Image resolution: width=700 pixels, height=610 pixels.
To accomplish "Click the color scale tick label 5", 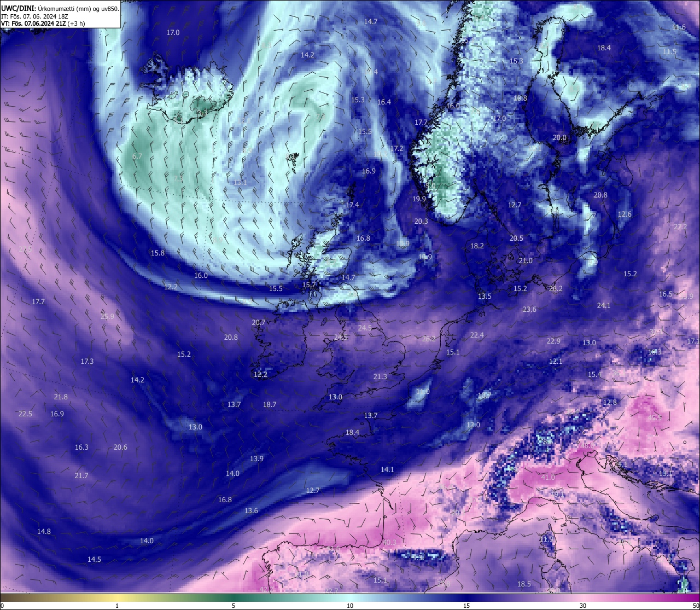I will 234,606.
